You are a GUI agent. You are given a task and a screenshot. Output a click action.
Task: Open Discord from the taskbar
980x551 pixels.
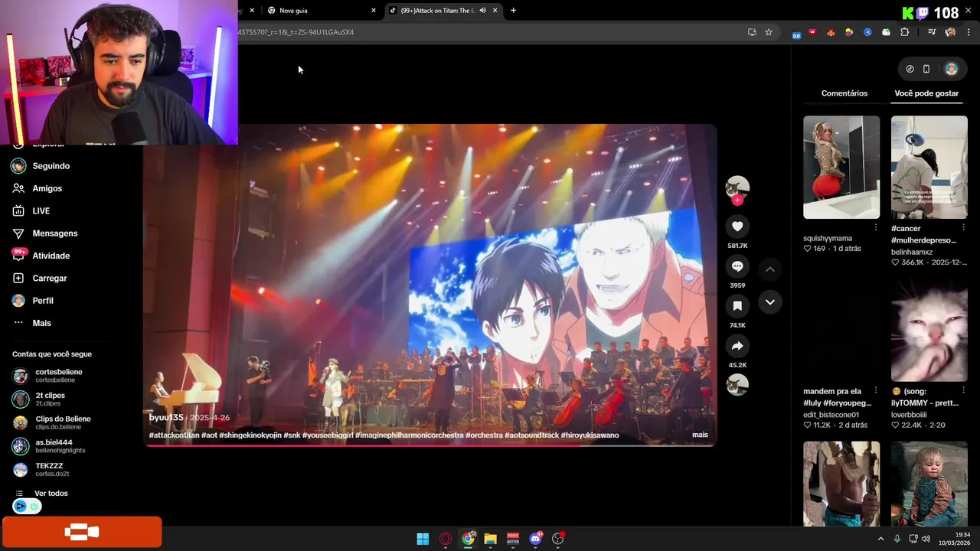point(536,539)
